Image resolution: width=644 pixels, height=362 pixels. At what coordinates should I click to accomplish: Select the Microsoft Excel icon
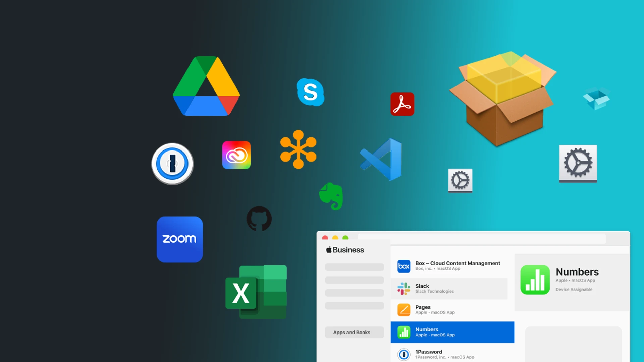click(x=256, y=292)
